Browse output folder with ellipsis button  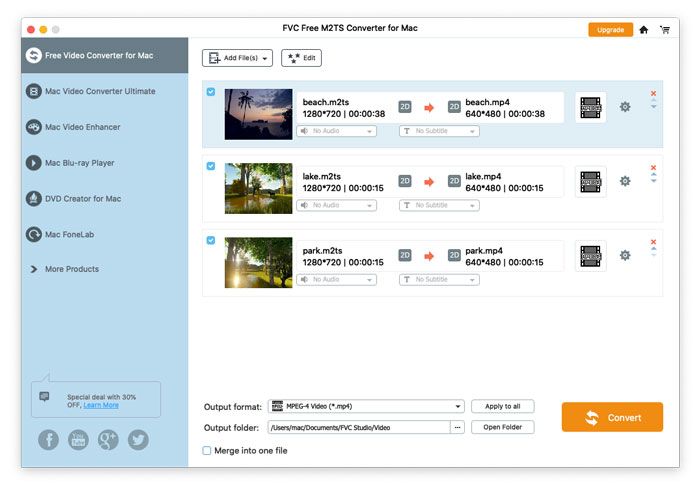click(x=457, y=427)
